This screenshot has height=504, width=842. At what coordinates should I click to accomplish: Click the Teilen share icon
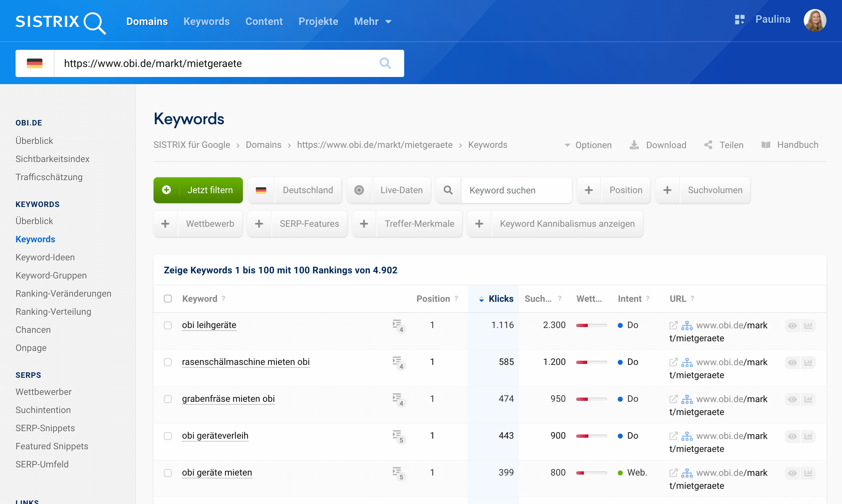tap(708, 145)
